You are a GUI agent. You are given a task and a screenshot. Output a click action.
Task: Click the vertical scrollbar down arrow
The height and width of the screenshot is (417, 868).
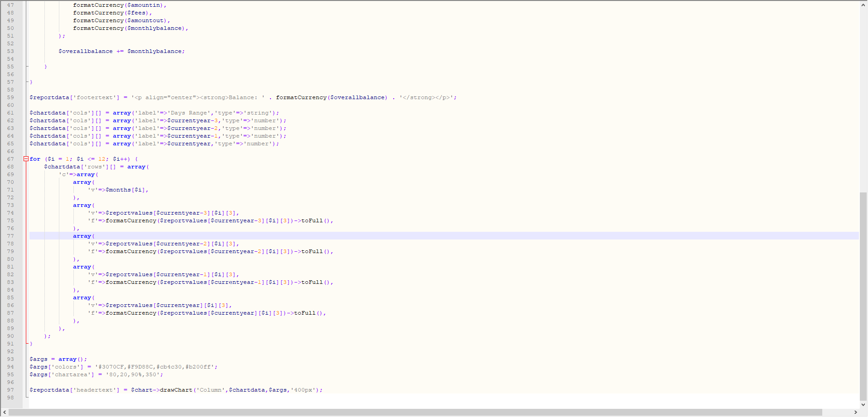tap(863, 404)
